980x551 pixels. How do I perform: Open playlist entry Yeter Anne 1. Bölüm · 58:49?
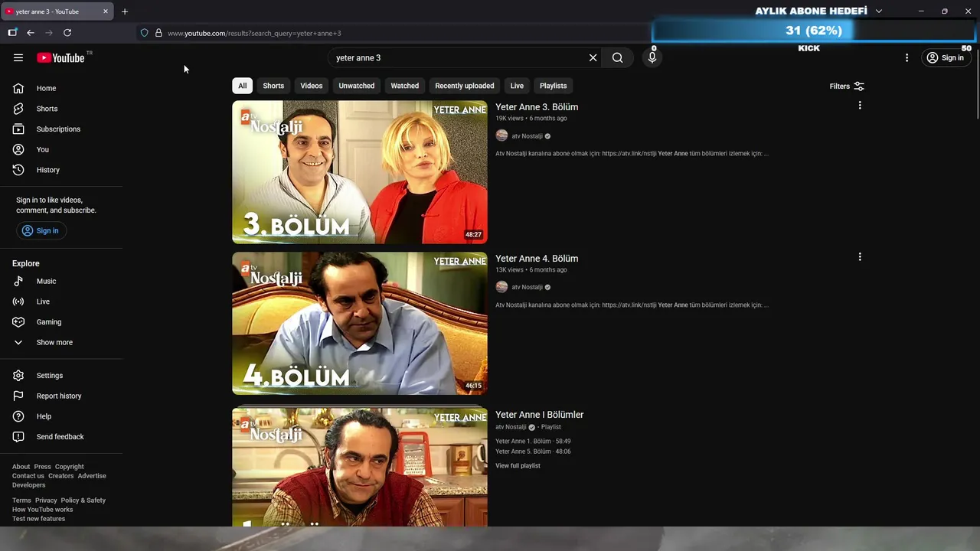(533, 442)
